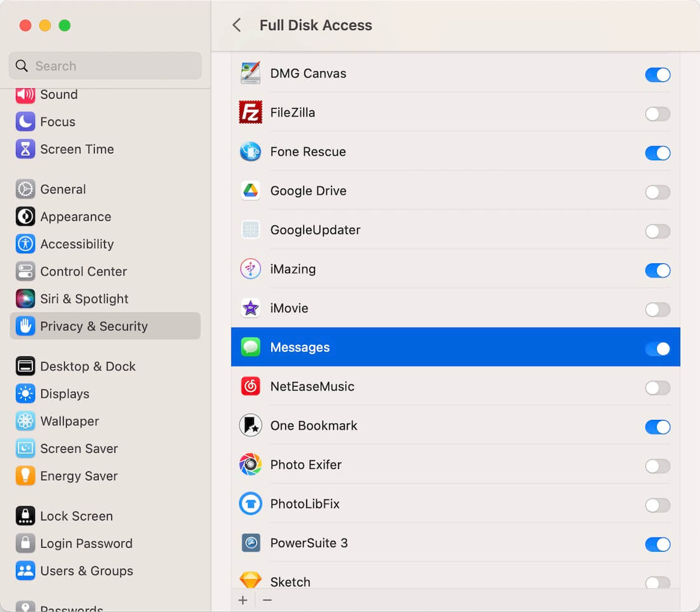Click the Sketch diamond icon
Image resolution: width=700 pixels, height=612 pixels.
pyautogui.click(x=251, y=580)
